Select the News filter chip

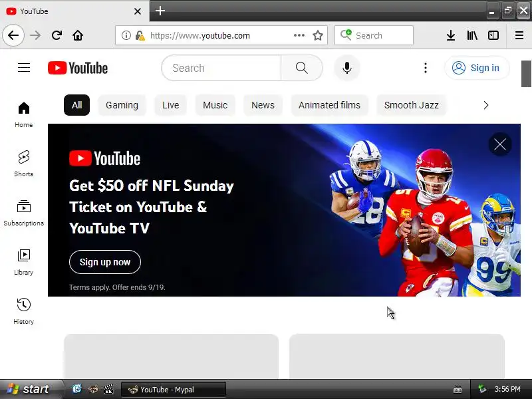263,105
